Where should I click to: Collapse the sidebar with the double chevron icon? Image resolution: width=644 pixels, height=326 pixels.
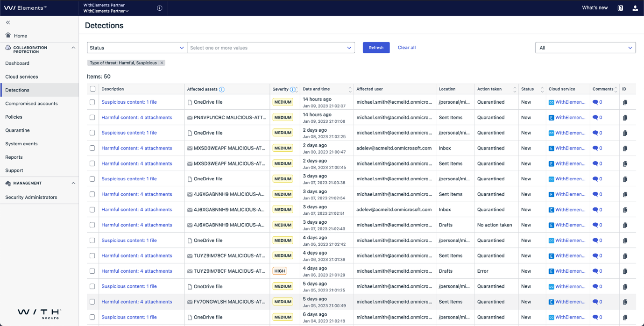(x=8, y=22)
